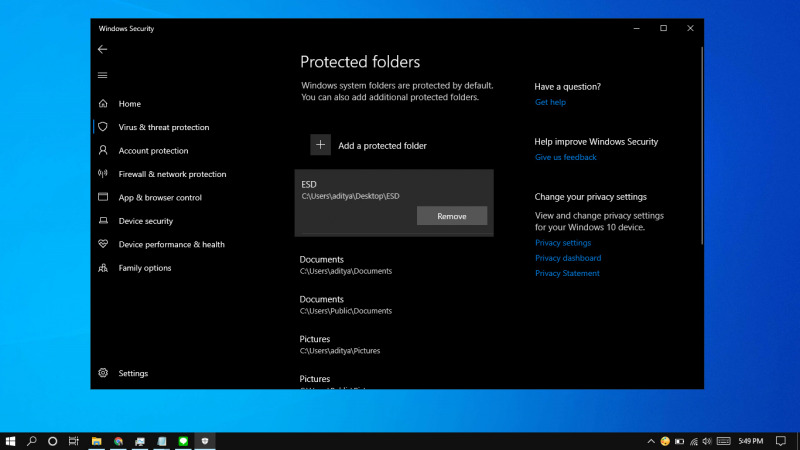The width and height of the screenshot is (800, 450).
Task: Click the battery tray icon
Action: pos(680,441)
